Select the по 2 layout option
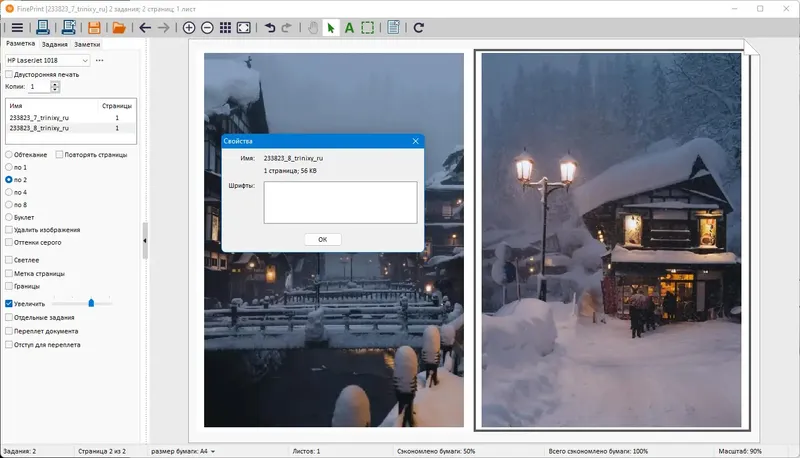The width and height of the screenshot is (800, 458). pos(9,180)
